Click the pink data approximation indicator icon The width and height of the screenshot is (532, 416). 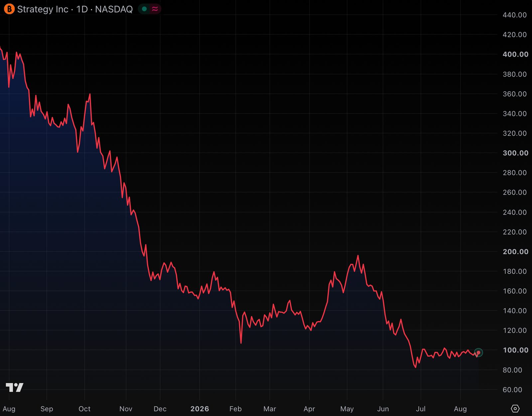[x=155, y=9]
